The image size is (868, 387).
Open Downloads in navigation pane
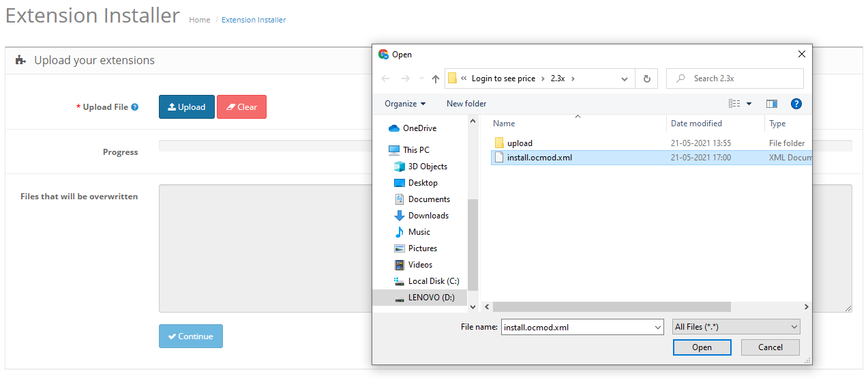click(x=428, y=216)
